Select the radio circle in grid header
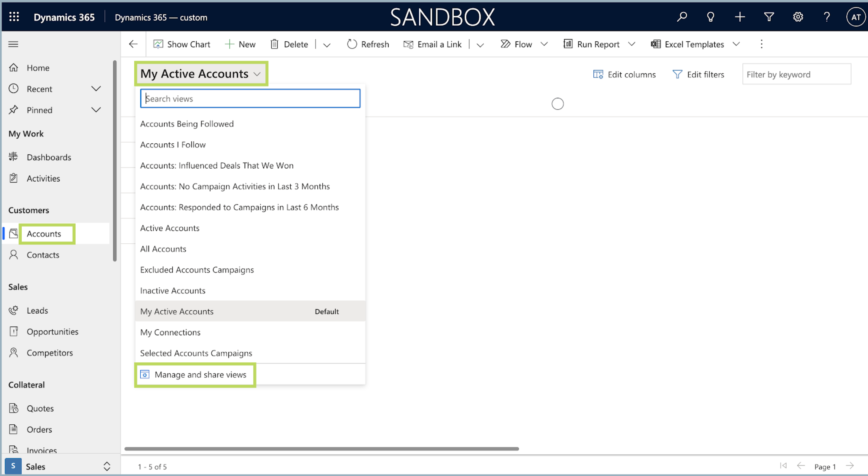Image resolution: width=868 pixels, height=476 pixels. pyautogui.click(x=557, y=104)
